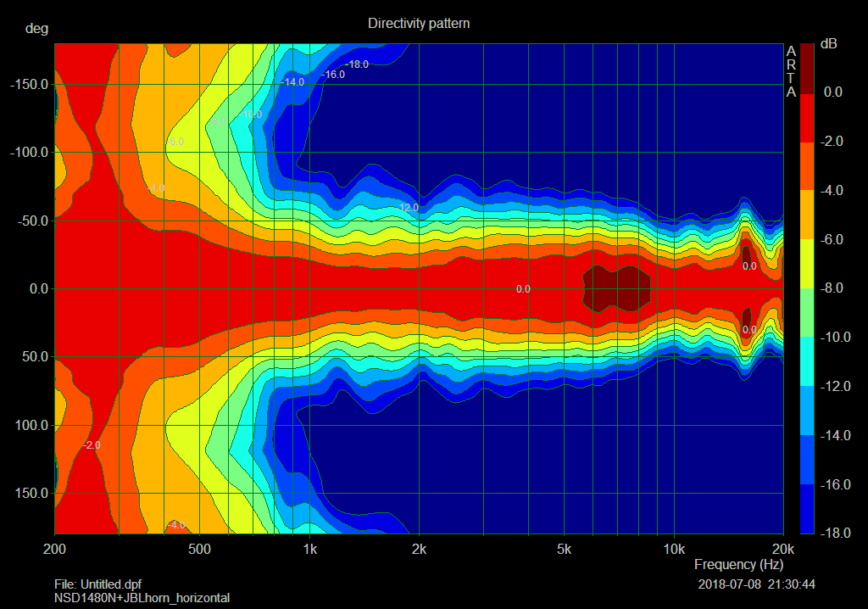868x609 pixels.
Task: Click the -6.0 label beside the color scale
Action: pos(832,239)
